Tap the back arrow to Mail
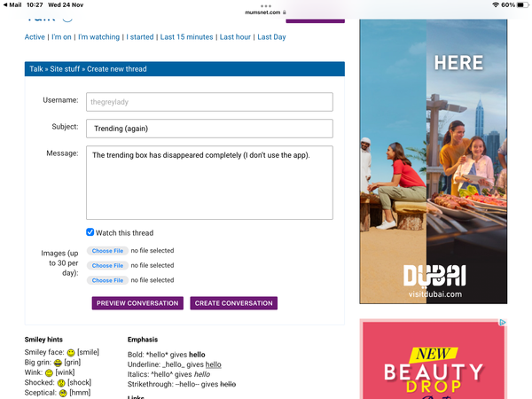532x399 pixels. [x=4, y=5]
